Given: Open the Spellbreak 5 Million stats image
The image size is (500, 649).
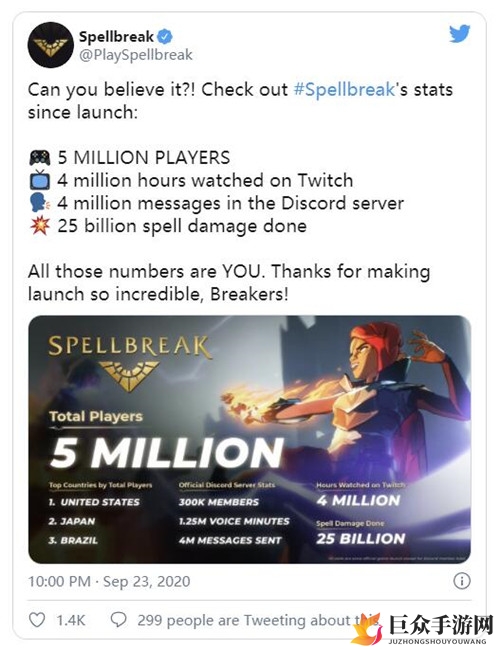Looking at the screenshot, I should click(x=249, y=440).
